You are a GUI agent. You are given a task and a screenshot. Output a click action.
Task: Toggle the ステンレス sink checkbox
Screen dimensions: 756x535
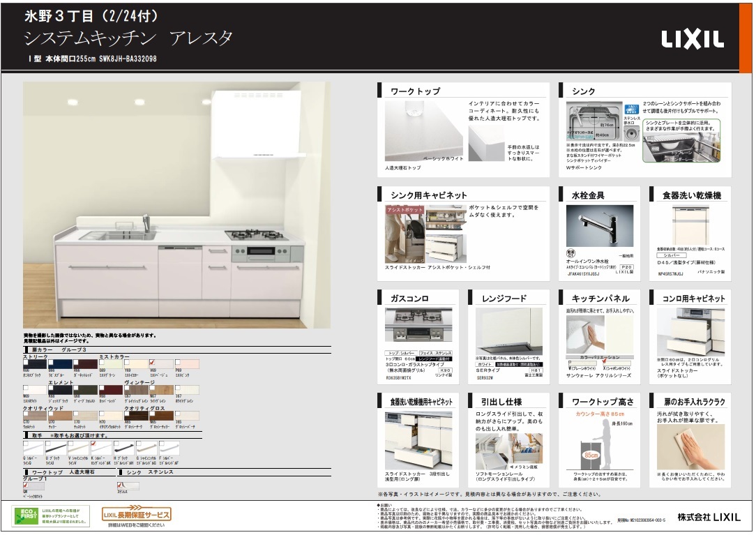pyautogui.click(x=119, y=484)
